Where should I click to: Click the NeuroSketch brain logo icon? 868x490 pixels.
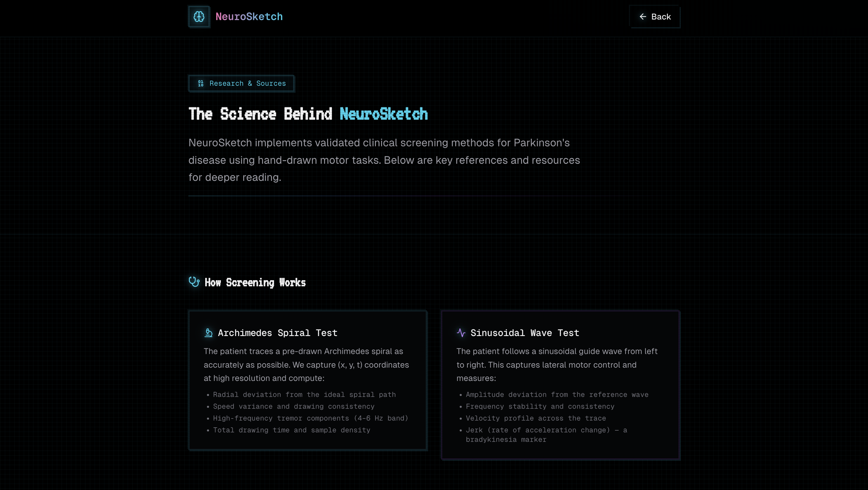199,17
